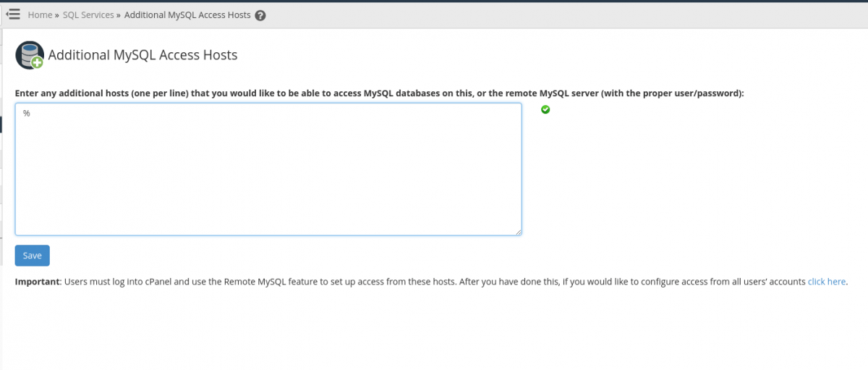
Task: Toggle the sidebar navigation menu icon
Action: [x=12, y=14]
